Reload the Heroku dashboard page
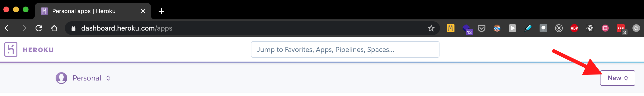The height and width of the screenshot is (96, 644). 38,28
